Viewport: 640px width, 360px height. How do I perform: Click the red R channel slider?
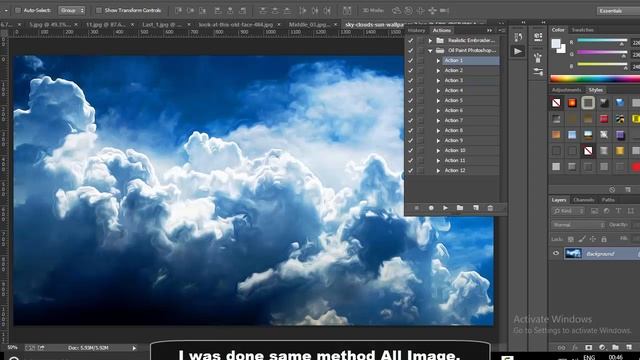point(602,40)
